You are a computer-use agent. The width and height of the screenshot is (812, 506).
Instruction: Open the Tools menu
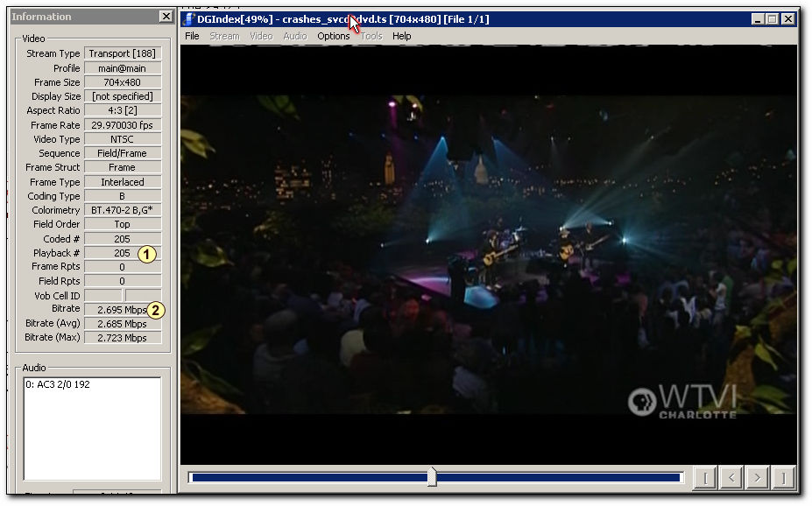click(371, 36)
